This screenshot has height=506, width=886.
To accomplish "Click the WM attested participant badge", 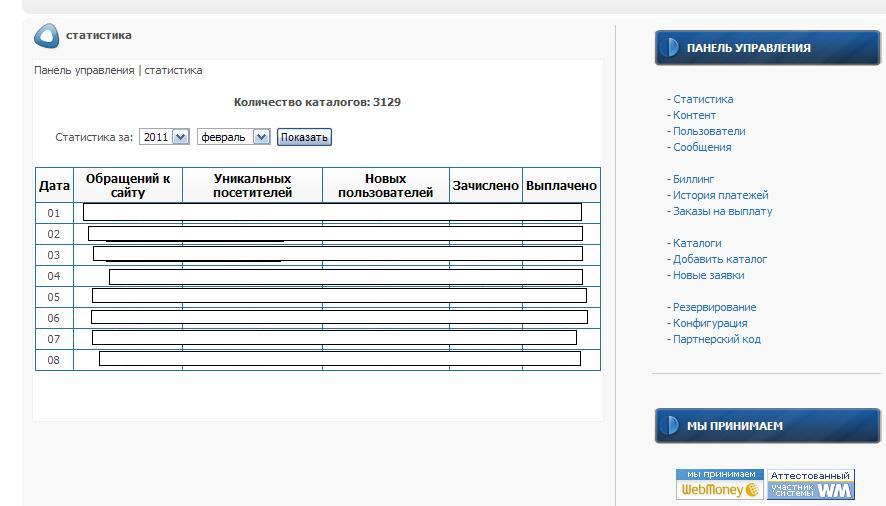I will [x=810, y=484].
